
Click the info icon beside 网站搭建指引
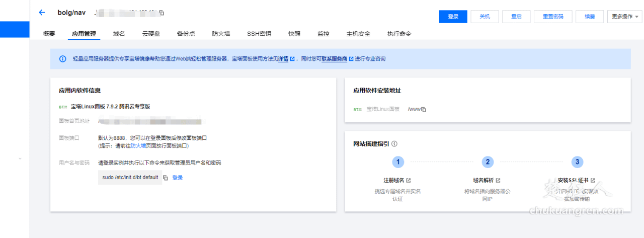(x=394, y=144)
